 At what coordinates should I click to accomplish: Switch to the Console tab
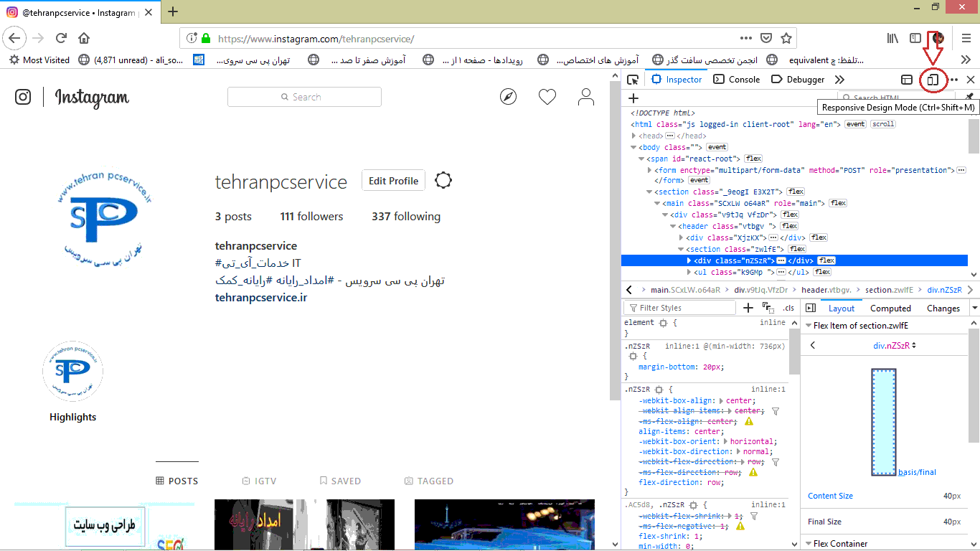[x=737, y=80]
